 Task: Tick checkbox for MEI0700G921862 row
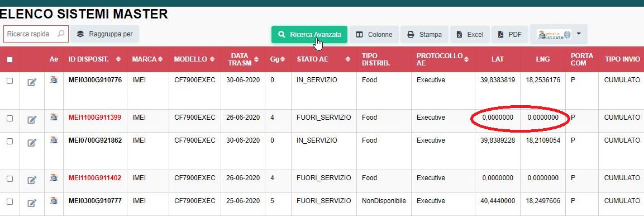point(10,141)
